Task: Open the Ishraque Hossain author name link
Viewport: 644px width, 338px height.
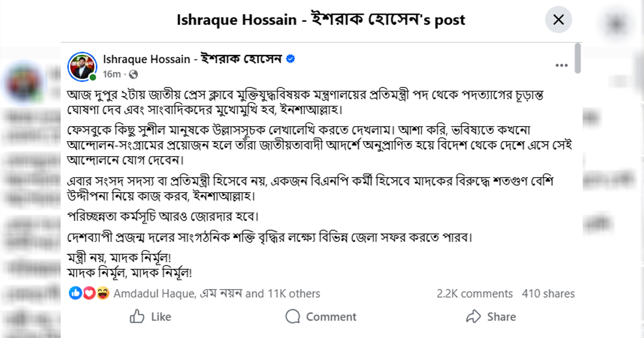Action: click(193, 59)
